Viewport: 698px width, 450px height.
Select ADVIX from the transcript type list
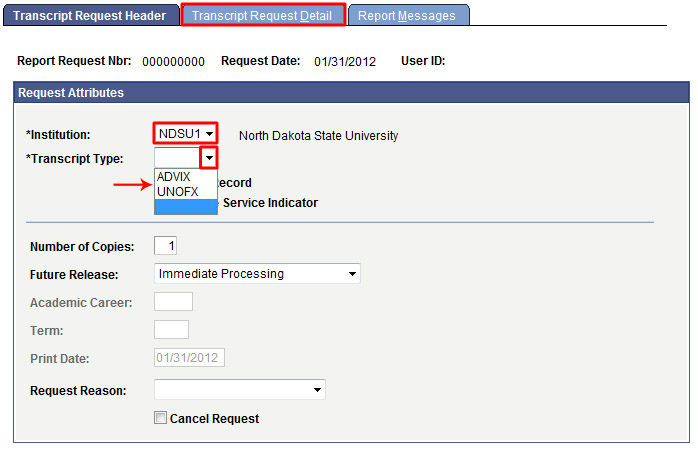pos(174,177)
